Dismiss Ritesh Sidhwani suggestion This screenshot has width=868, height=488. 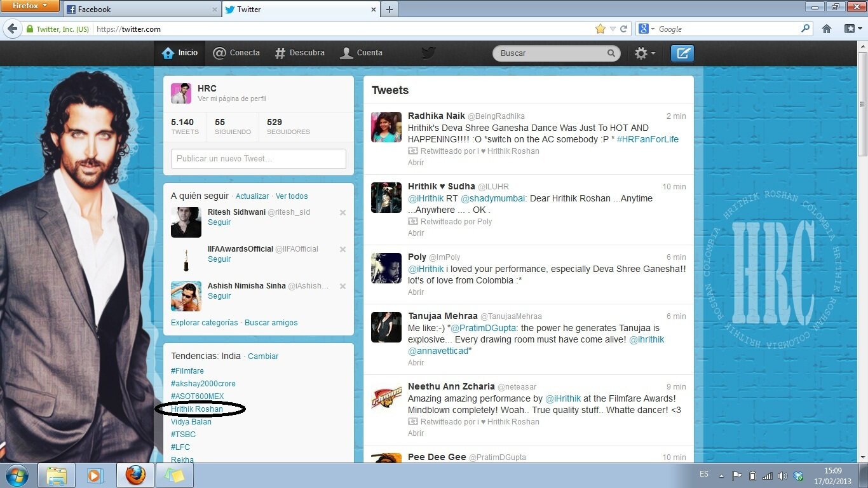coord(342,212)
